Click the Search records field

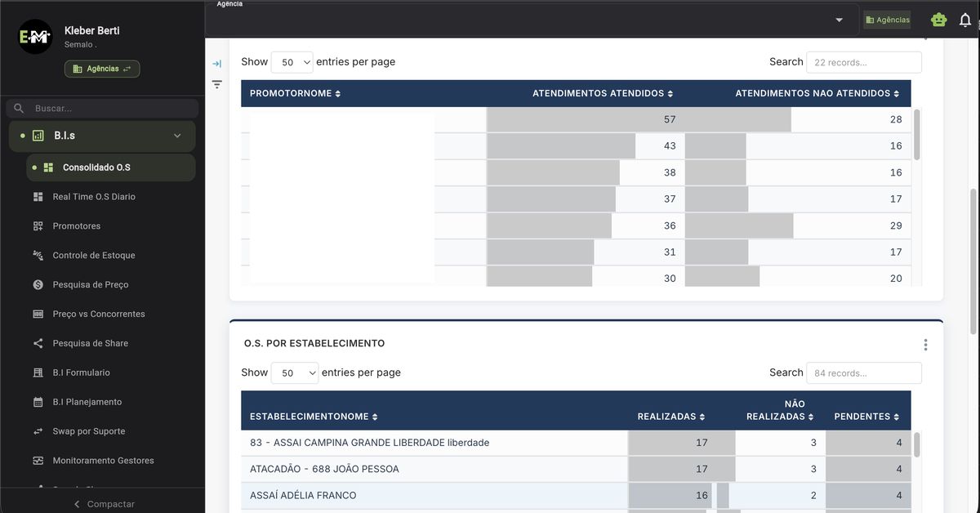click(x=863, y=62)
